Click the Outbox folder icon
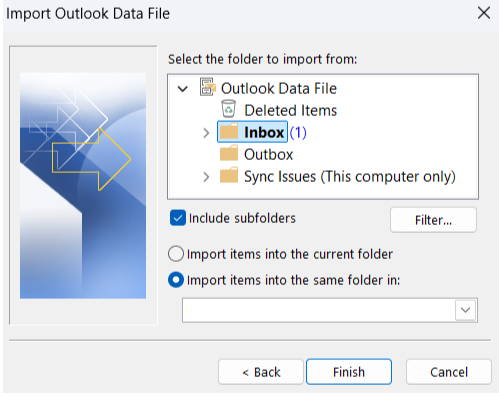The image size is (499, 396). [x=229, y=153]
